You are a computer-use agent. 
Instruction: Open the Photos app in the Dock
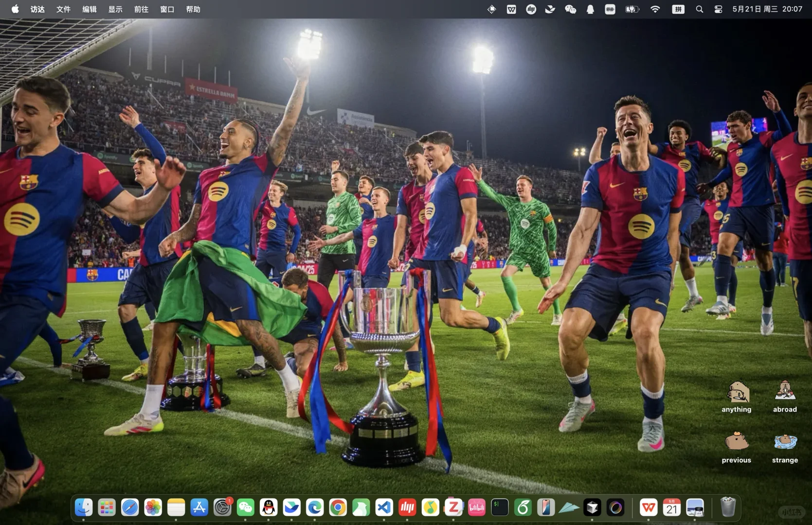click(153, 507)
